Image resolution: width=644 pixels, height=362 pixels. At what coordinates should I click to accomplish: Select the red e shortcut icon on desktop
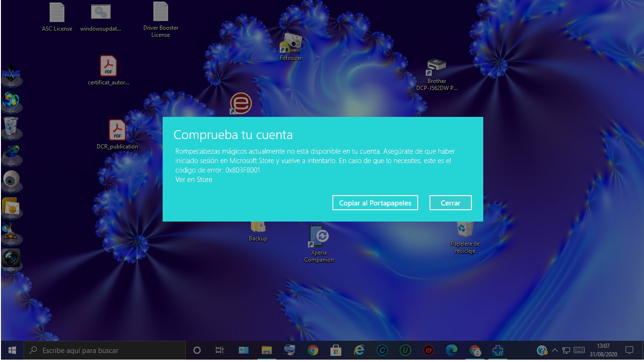(240, 104)
